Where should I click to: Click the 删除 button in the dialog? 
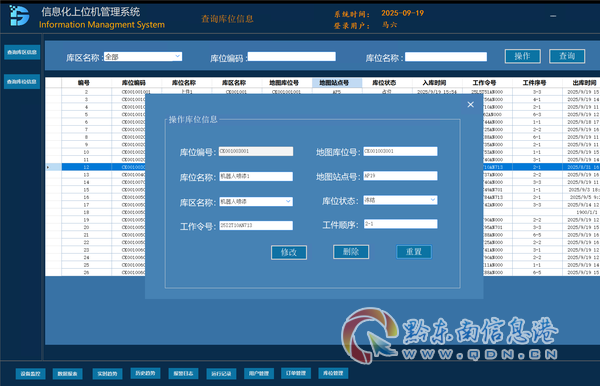click(x=351, y=252)
